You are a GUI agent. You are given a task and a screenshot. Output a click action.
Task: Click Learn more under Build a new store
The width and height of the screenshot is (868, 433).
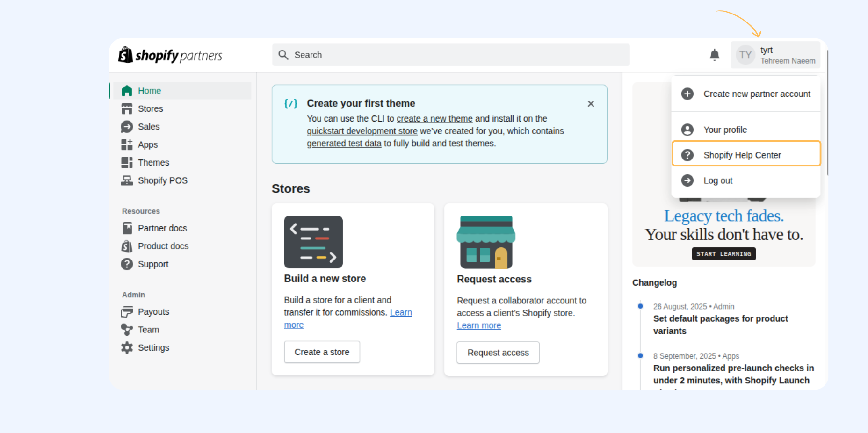click(x=401, y=312)
